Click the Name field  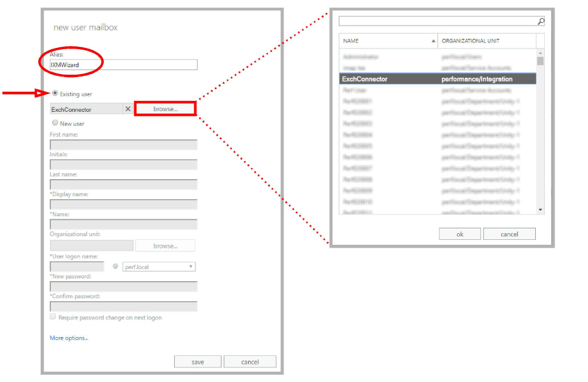tap(123, 224)
